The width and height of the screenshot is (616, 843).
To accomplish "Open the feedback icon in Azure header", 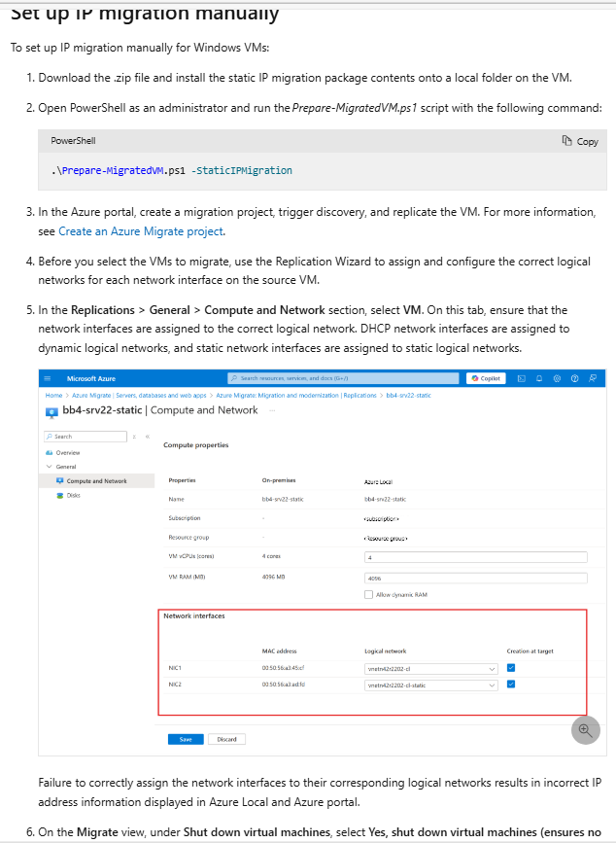I will coord(593,378).
